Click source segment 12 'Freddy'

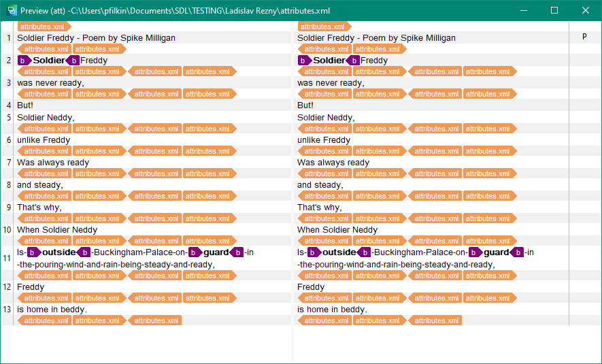[x=31, y=287]
